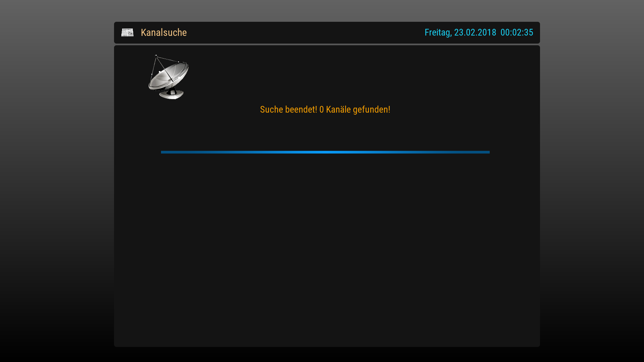Click the weekday Freitag in the header

point(438,33)
